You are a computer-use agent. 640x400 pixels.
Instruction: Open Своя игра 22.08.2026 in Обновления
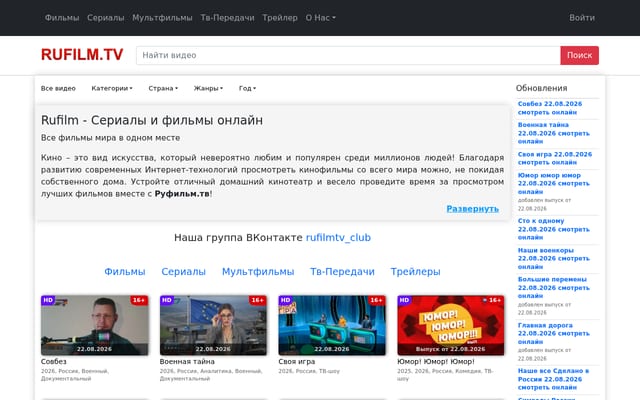[x=555, y=158]
